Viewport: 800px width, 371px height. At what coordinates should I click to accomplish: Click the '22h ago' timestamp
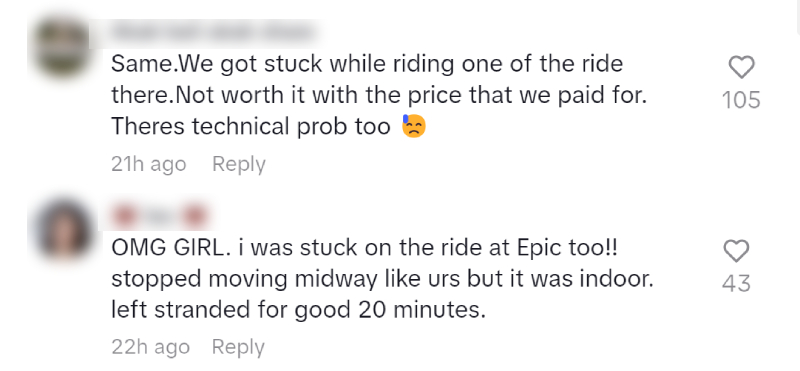(151, 347)
